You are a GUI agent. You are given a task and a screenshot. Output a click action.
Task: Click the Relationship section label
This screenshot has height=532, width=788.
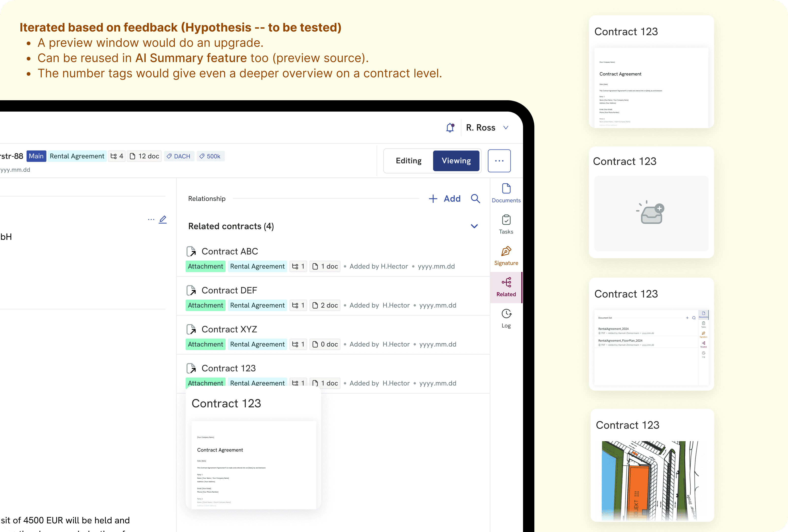pyautogui.click(x=207, y=199)
